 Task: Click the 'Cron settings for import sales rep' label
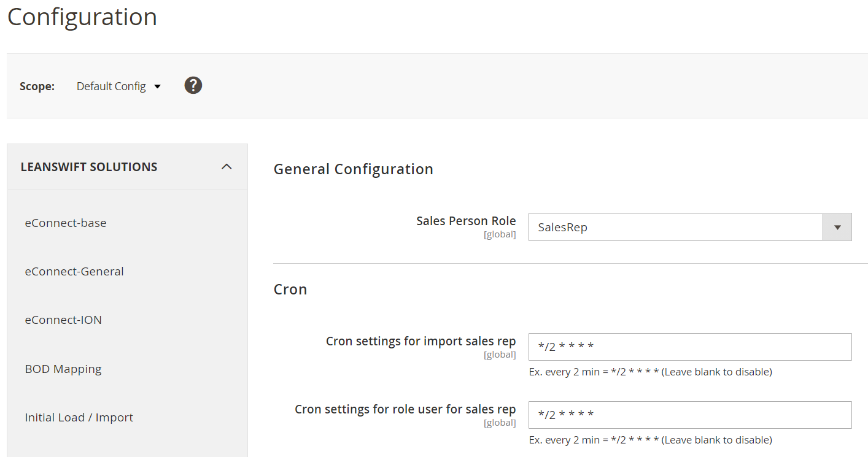pyautogui.click(x=420, y=341)
